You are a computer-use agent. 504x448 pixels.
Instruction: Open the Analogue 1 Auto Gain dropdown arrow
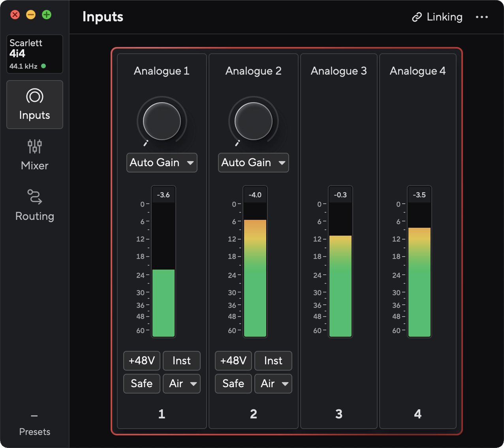[x=190, y=163]
